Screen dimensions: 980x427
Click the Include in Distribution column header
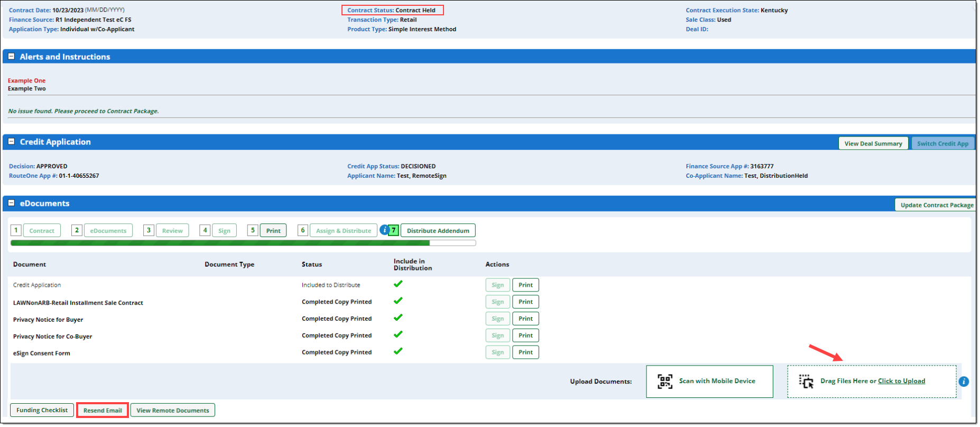[x=413, y=265]
